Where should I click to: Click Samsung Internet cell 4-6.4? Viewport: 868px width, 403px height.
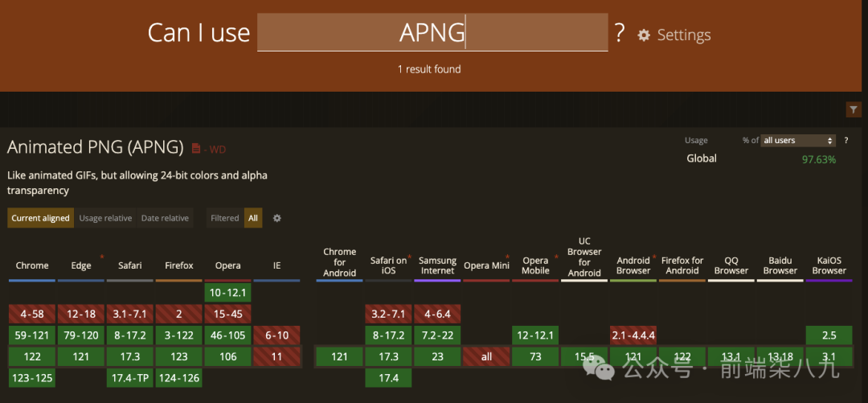(437, 315)
